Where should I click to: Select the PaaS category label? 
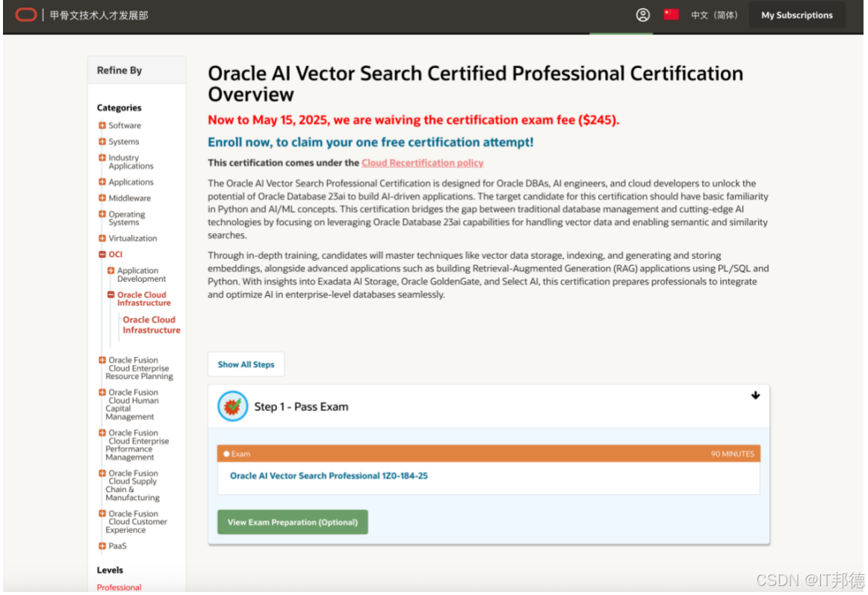coord(117,546)
